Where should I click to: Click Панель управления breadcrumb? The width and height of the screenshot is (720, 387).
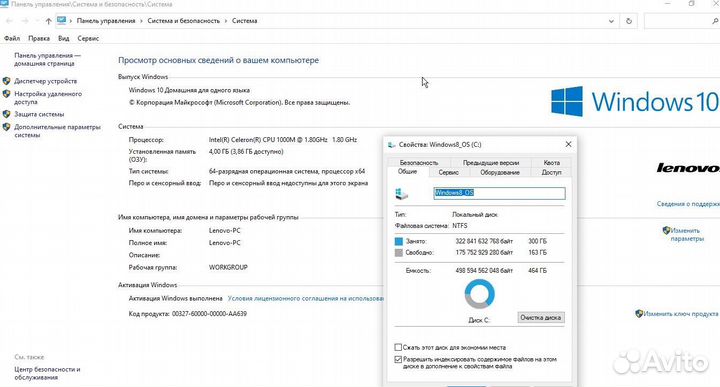pyautogui.click(x=106, y=21)
